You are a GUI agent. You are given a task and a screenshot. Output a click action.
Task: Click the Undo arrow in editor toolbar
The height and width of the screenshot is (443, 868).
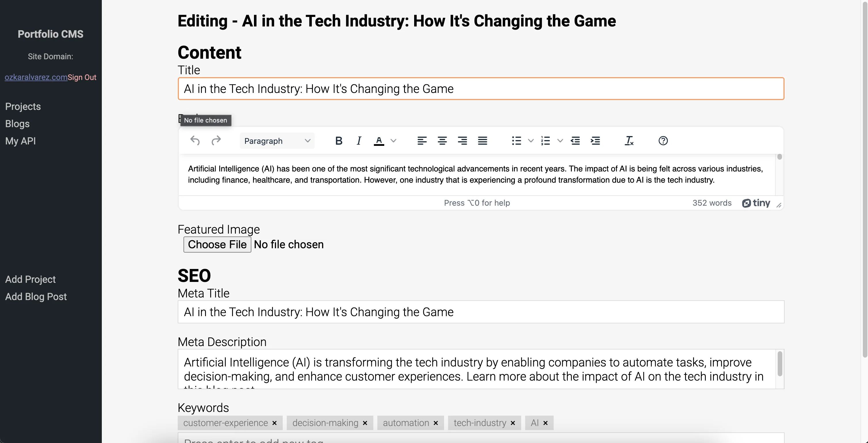pos(195,141)
